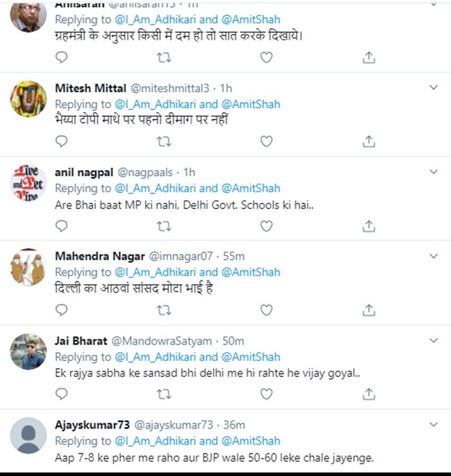Reply to Mitesh Mittal's tweet
This screenshot has height=476, width=451.
62,141
